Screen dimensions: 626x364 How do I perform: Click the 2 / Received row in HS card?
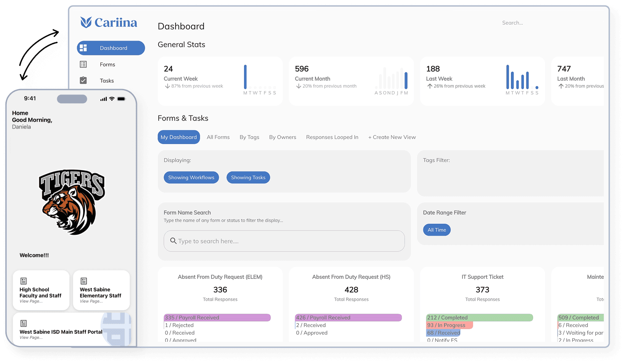click(x=311, y=325)
